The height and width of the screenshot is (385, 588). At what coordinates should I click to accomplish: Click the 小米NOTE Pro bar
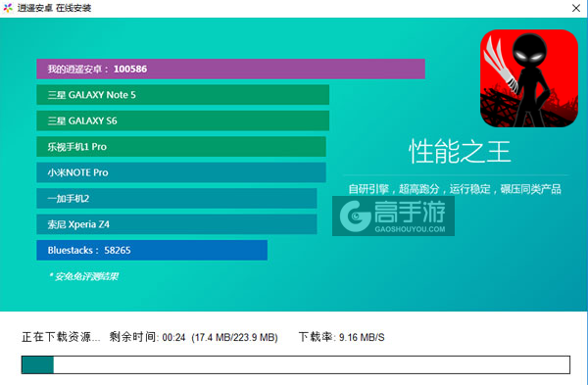pos(181,172)
